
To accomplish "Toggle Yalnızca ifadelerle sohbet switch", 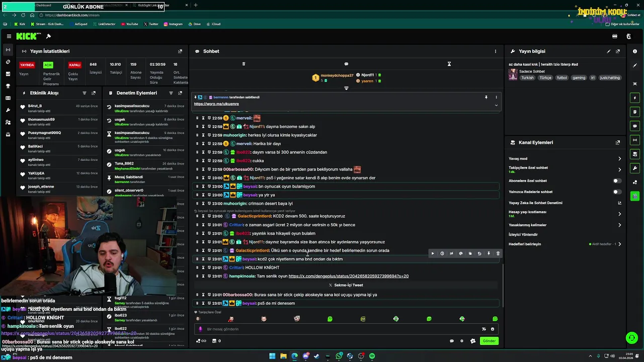I will 616,192.
